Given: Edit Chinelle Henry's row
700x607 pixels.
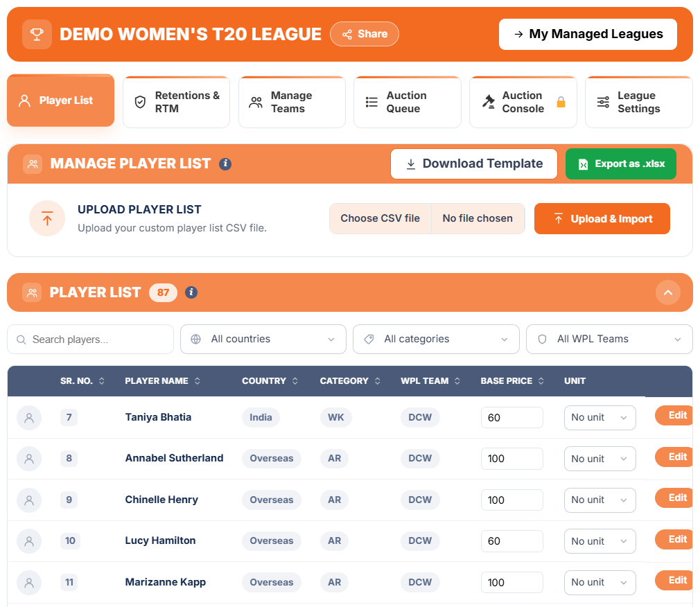Looking at the screenshot, I should pyautogui.click(x=674, y=498).
